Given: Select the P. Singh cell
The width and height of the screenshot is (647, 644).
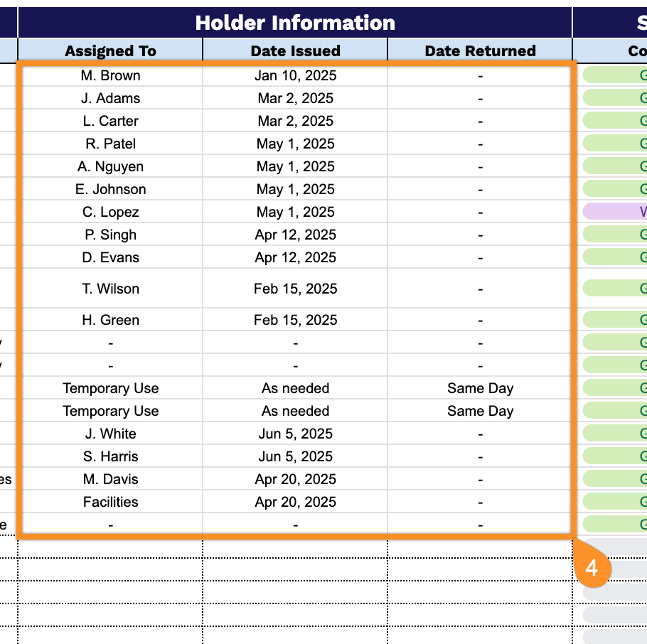Looking at the screenshot, I should [x=110, y=235].
